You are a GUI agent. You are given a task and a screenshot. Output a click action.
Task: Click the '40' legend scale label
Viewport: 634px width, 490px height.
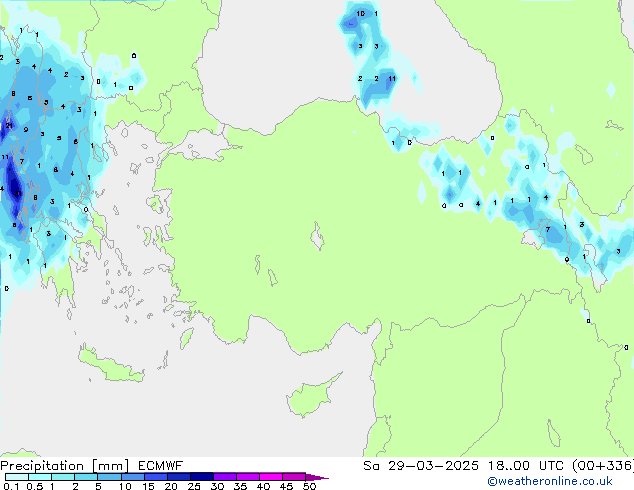point(263,486)
